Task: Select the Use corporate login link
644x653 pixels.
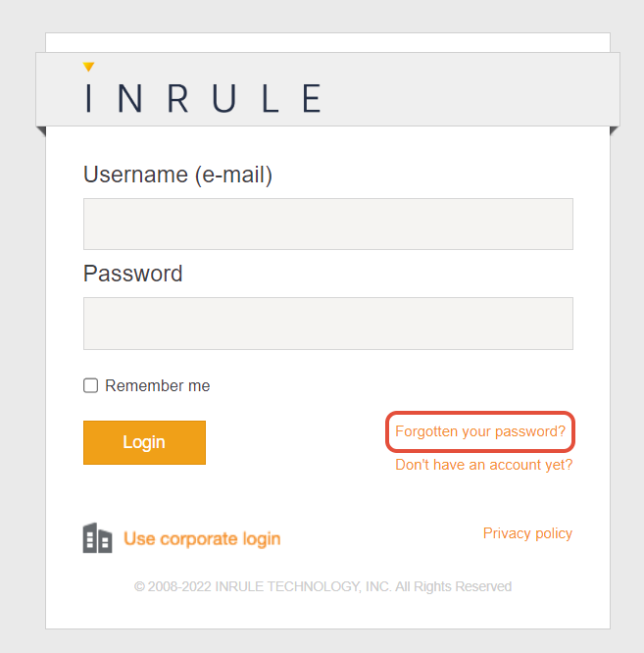Action: coord(202,538)
